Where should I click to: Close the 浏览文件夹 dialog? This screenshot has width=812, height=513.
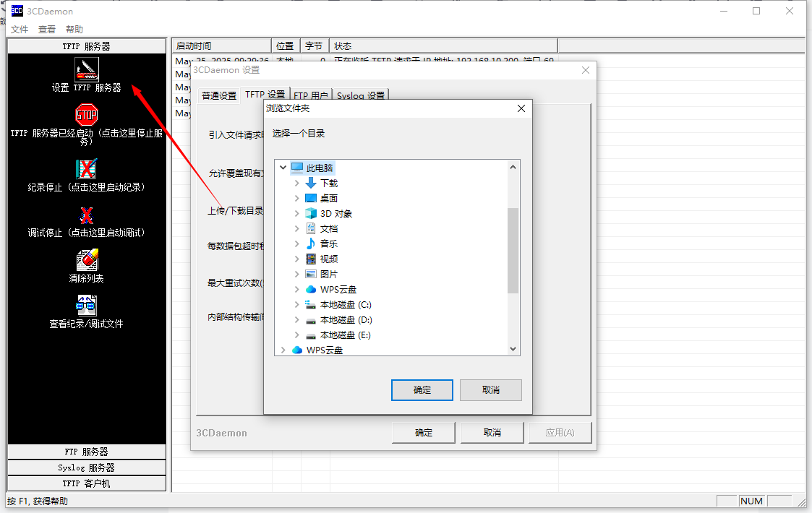click(x=521, y=108)
